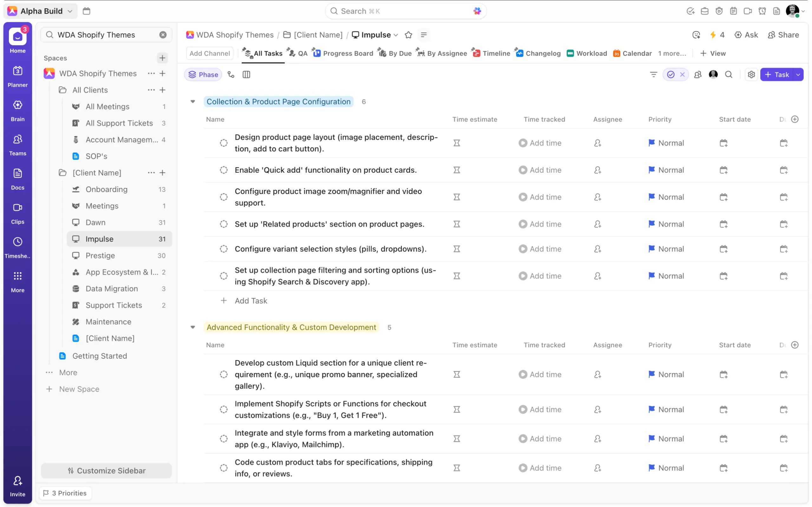This screenshot has height=507, width=812.
Task: Set priority flag of 'Configure variant selection' task
Action: point(652,249)
